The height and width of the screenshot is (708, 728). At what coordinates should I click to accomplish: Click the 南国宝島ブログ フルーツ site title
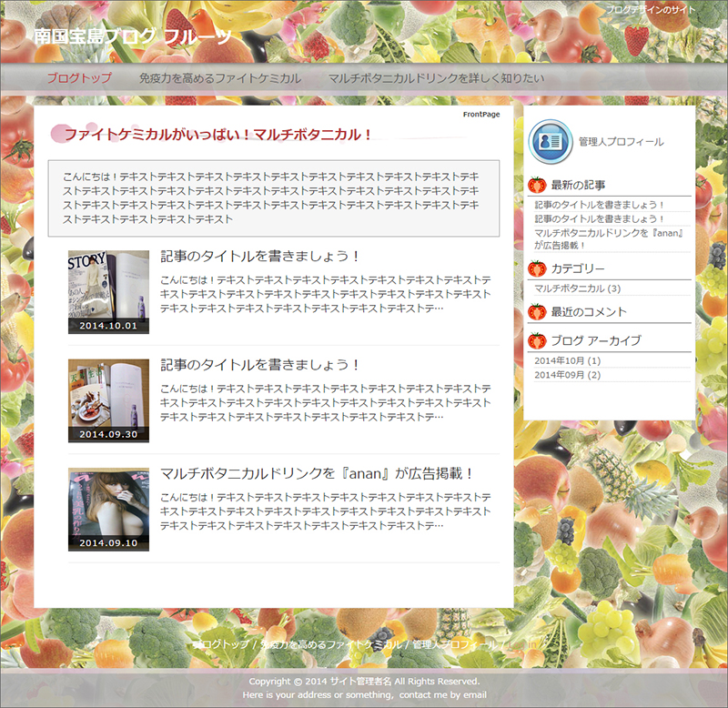point(133,36)
